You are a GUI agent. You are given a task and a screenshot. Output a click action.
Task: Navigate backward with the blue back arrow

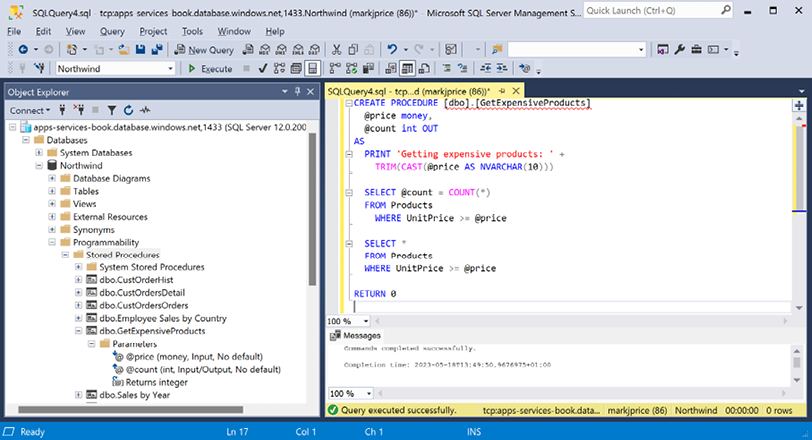pos(23,50)
